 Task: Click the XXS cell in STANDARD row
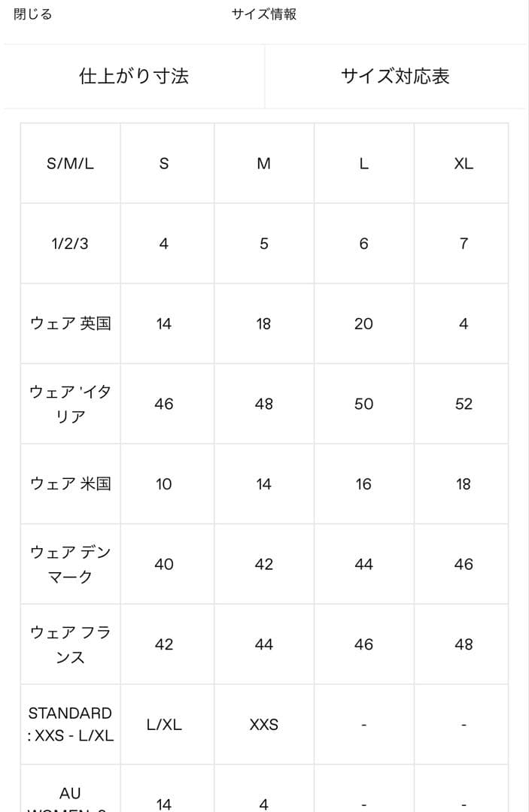click(263, 725)
